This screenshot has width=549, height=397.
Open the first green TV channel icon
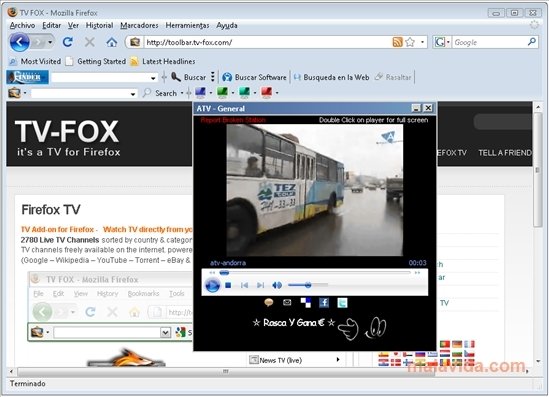click(222, 92)
